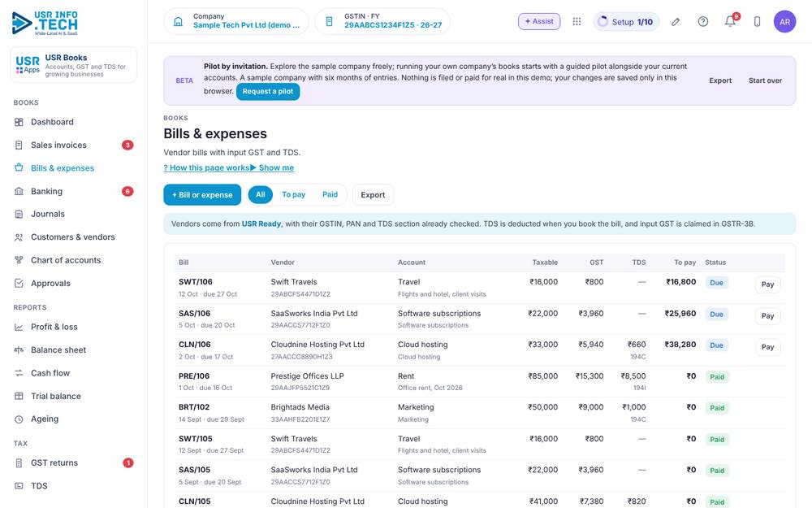Click the TDS sidebar icon
The height and width of the screenshot is (508, 812).
pyautogui.click(x=19, y=486)
